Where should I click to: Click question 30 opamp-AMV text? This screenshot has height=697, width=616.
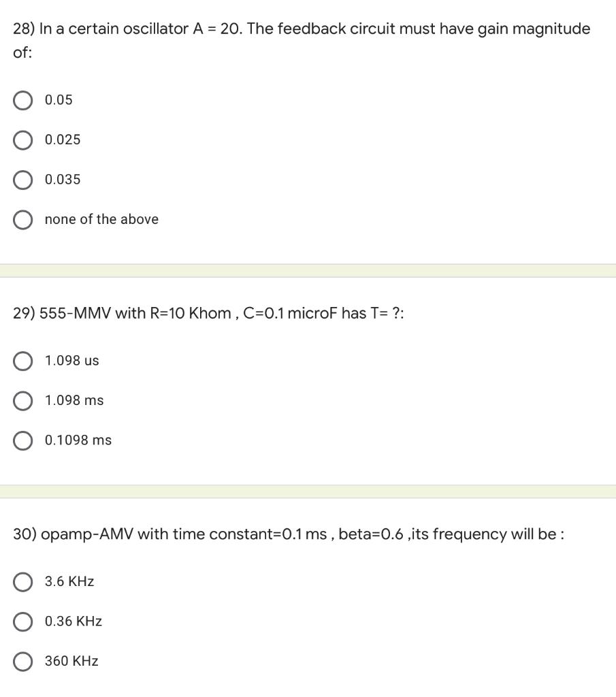pos(289,534)
